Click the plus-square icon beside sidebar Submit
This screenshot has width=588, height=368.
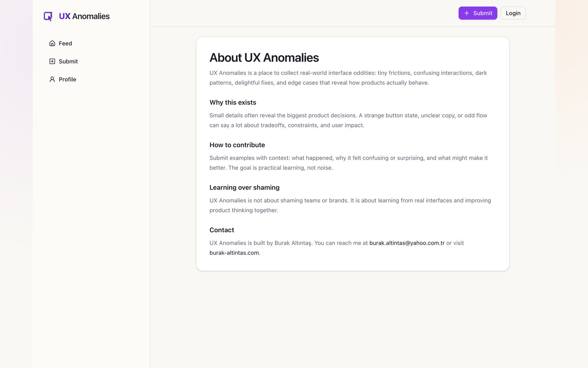pyautogui.click(x=52, y=61)
